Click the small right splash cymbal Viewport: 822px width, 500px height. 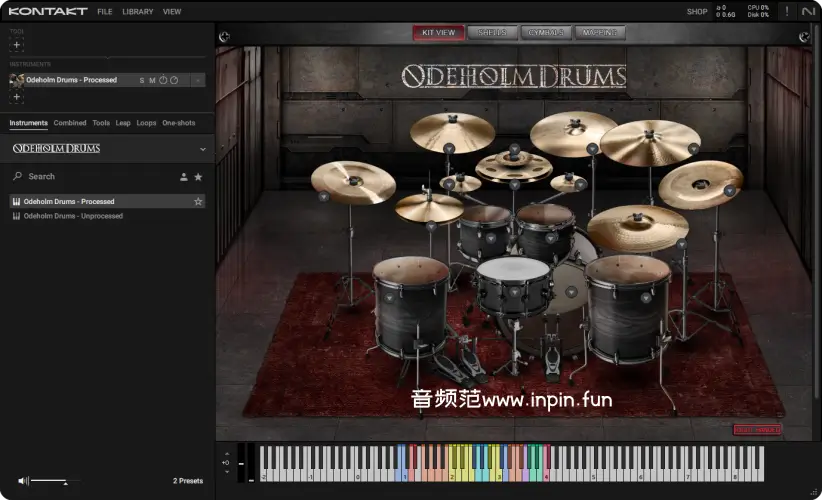click(x=568, y=182)
